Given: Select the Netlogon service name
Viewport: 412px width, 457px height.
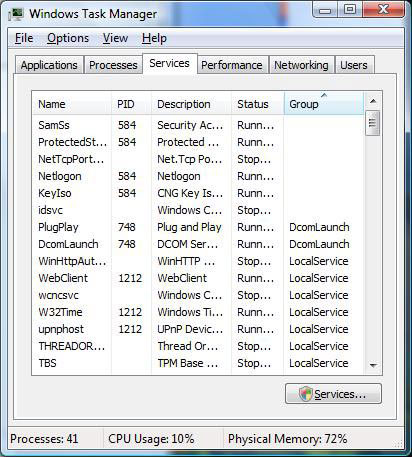Looking at the screenshot, I should click(60, 176).
